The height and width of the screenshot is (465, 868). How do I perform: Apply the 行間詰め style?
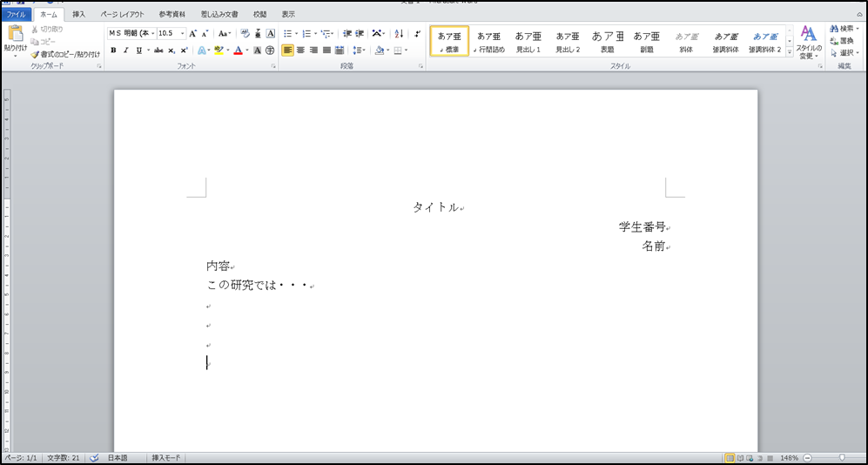(x=488, y=41)
